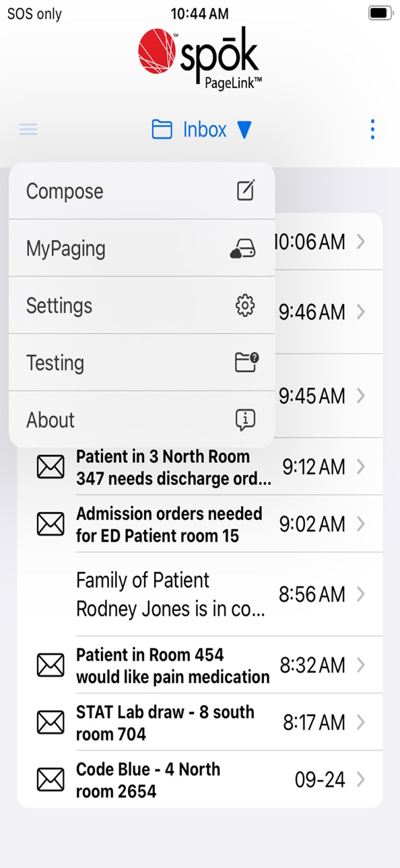This screenshot has height=868, width=400.
Task: Open Admission orders needed for ED message
Action: (200, 524)
